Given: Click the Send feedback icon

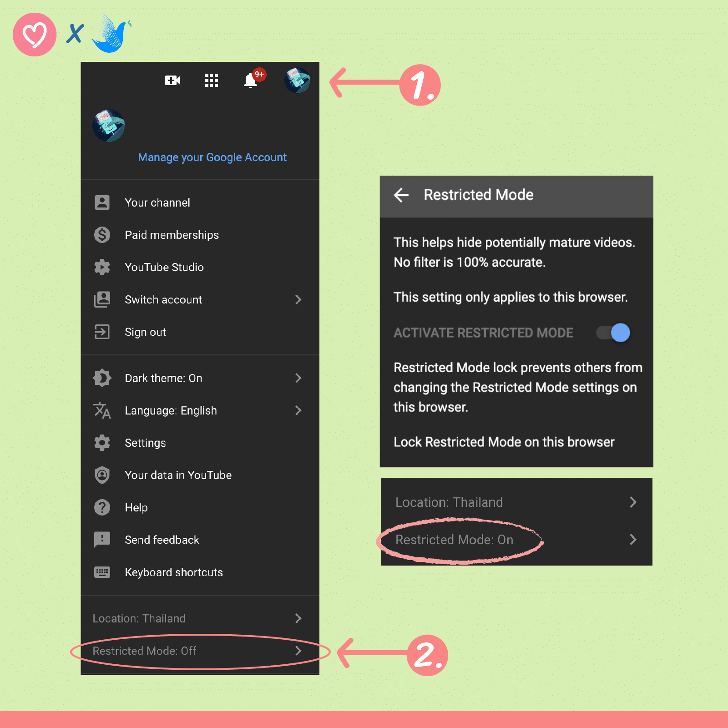Looking at the screenshot, I should (102, 540).
